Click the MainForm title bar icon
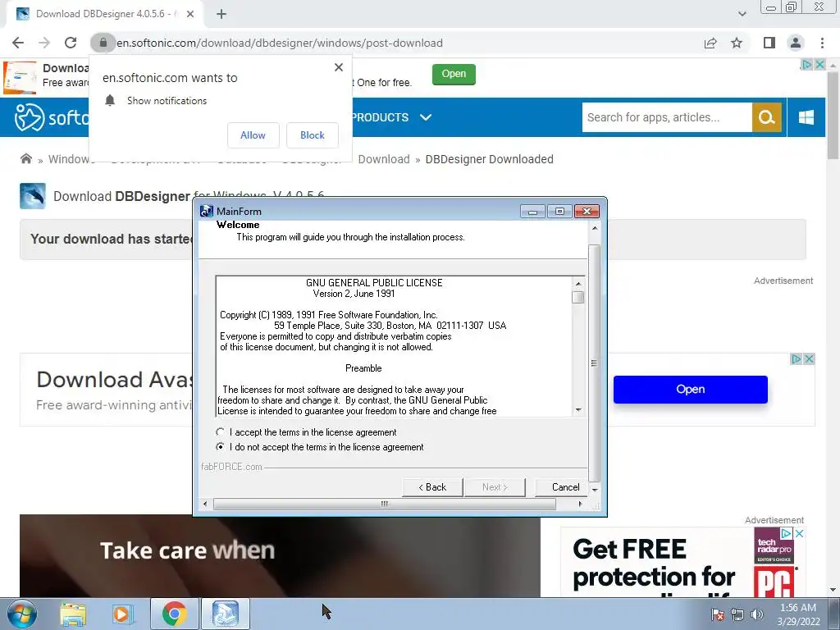Screen dimensions: 840x630 [206, 211]
